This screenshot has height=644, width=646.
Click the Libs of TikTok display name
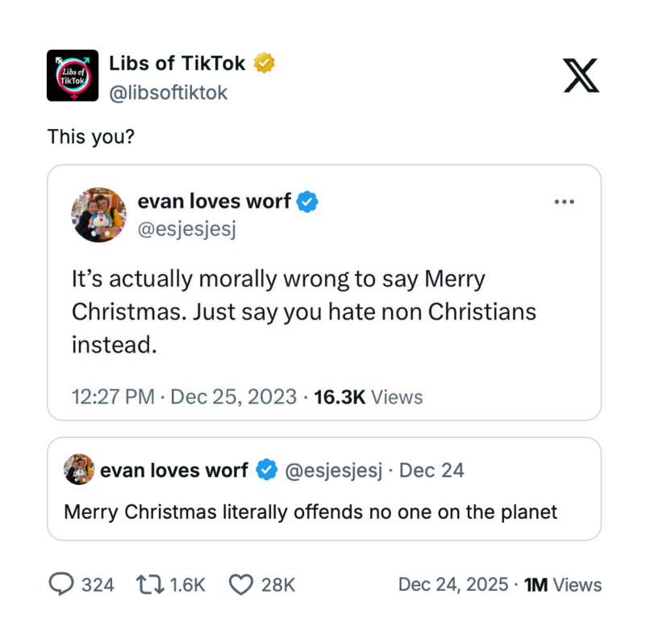(x=177, y=62)
